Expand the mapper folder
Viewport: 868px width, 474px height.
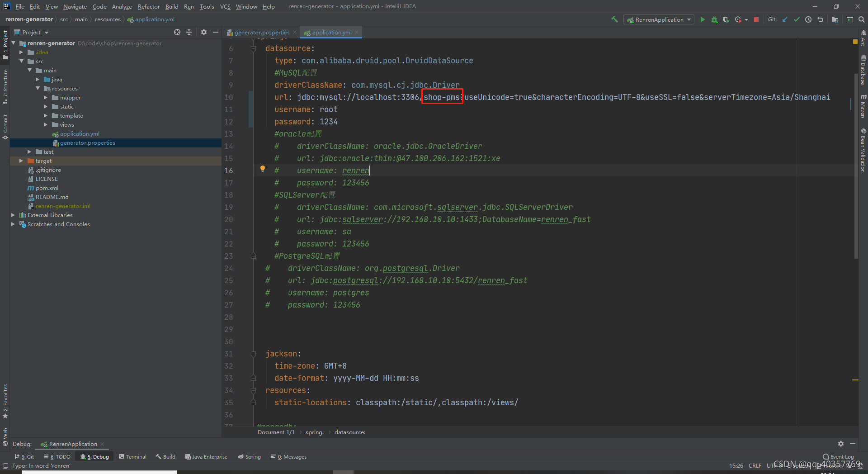pyautogui.click(x=46, y=97)
